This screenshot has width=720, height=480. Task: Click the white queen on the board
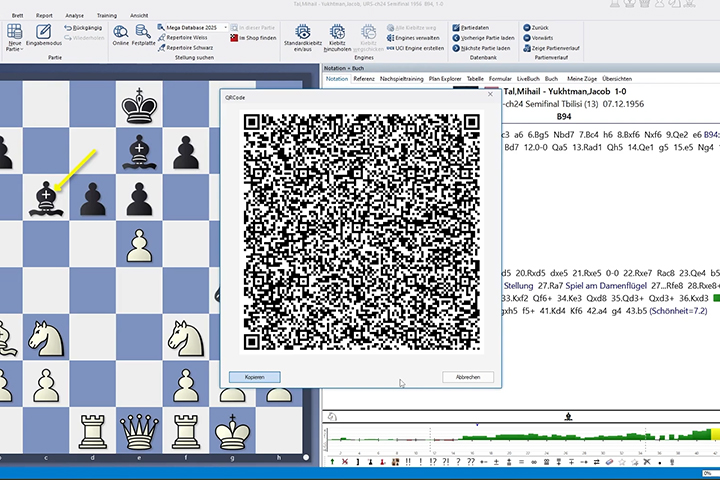click(x=139, y=432)
